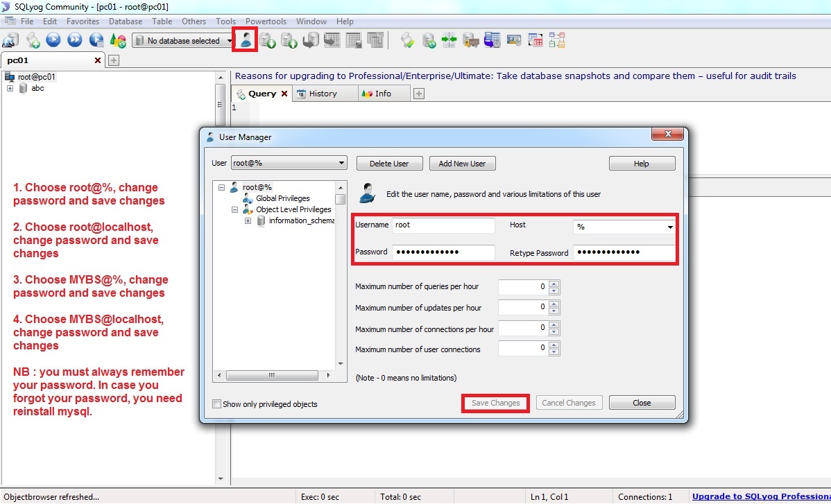Click the Add New User button
The width and height of the screenshot is (831, 504).
pos(462,164)
